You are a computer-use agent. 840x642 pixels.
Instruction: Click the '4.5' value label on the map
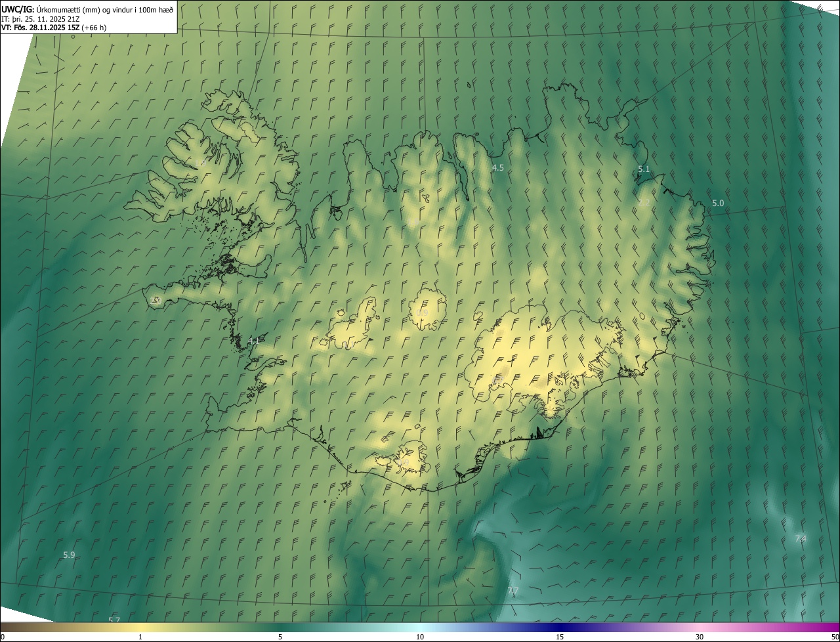point(498,168)
